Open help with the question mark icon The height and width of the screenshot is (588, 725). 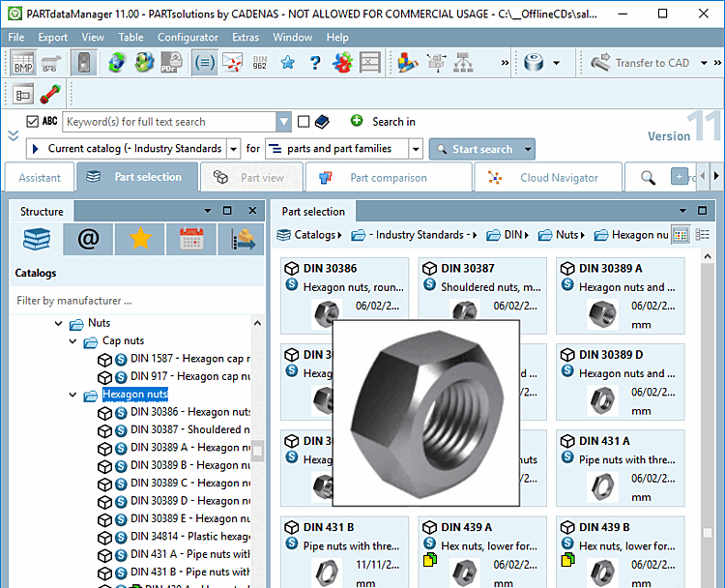(314, 63)
